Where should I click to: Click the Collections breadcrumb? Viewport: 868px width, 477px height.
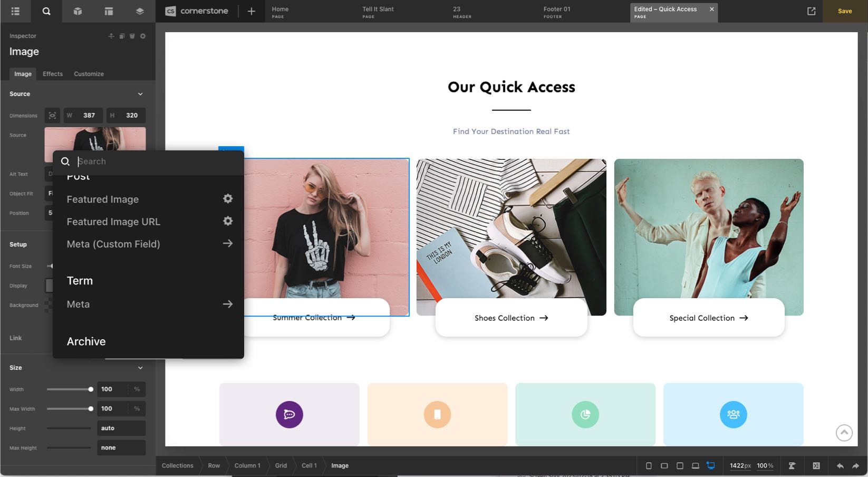pyautogui.click(x=178, y=466)
